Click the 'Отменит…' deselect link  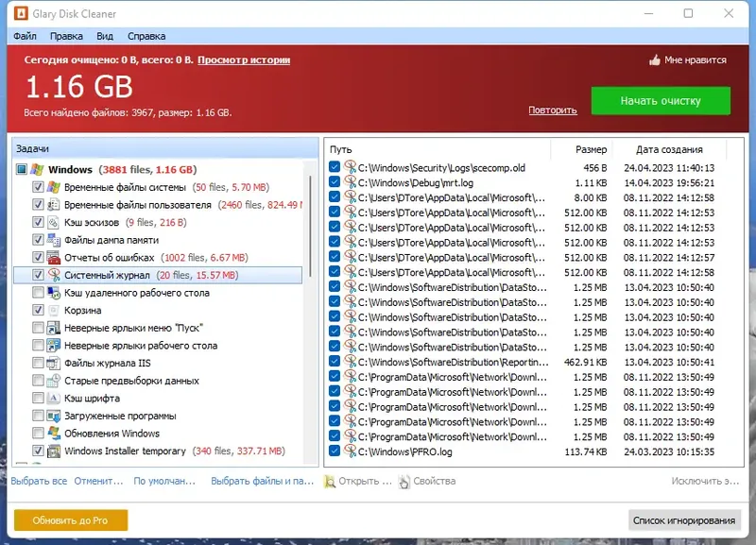[99, 481]
